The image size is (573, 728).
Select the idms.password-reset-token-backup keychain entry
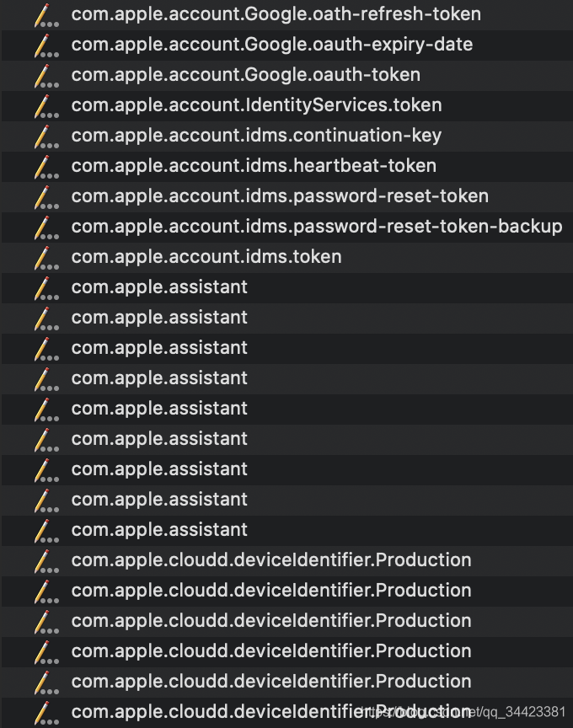287,227
